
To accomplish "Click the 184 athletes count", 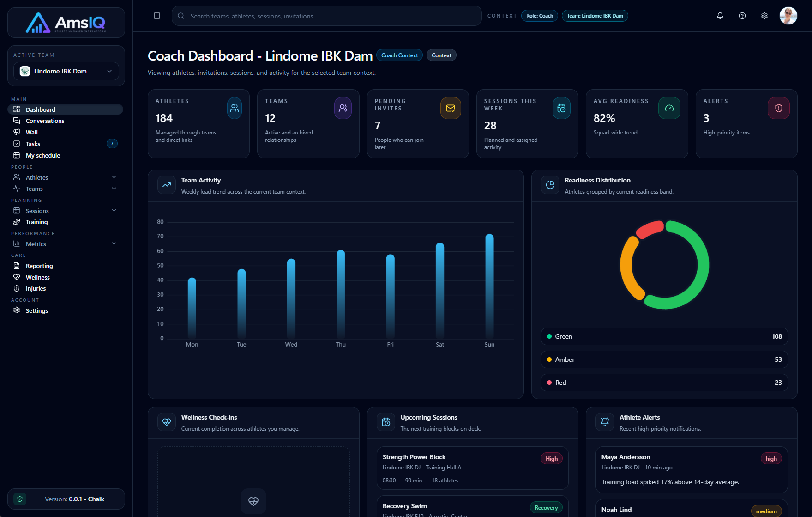I will [164, 118].
